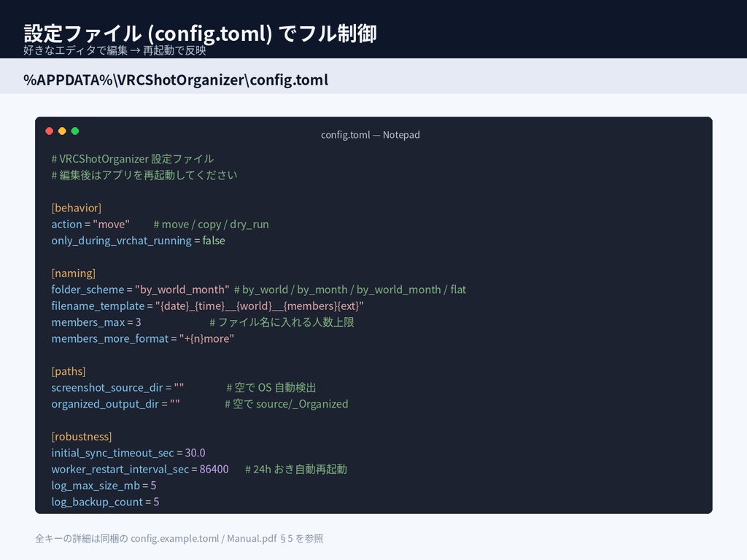747x560 pixels.
Task: Click the red window dot icon
Action: click(x=49, y=130)
